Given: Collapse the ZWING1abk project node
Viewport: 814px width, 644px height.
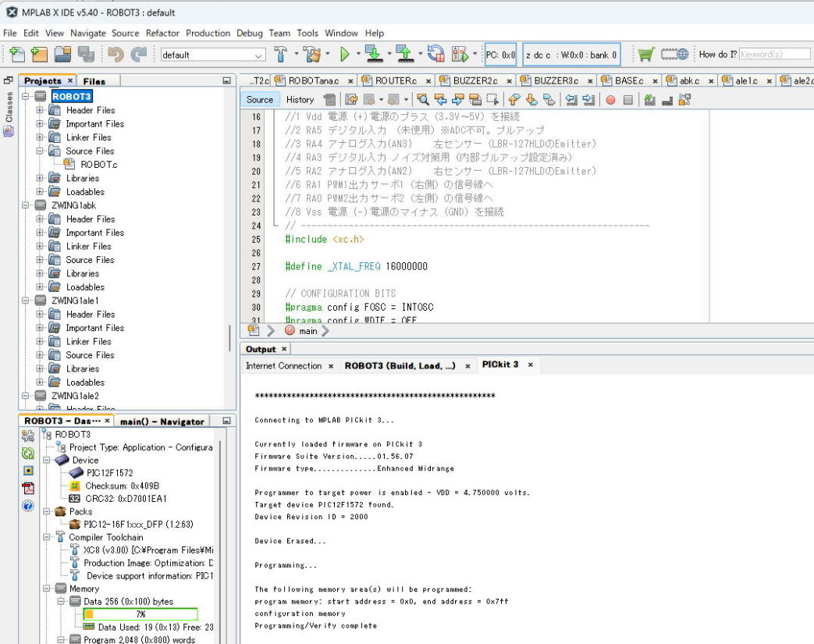Looking at the screenshot, I should coord(25,205).
